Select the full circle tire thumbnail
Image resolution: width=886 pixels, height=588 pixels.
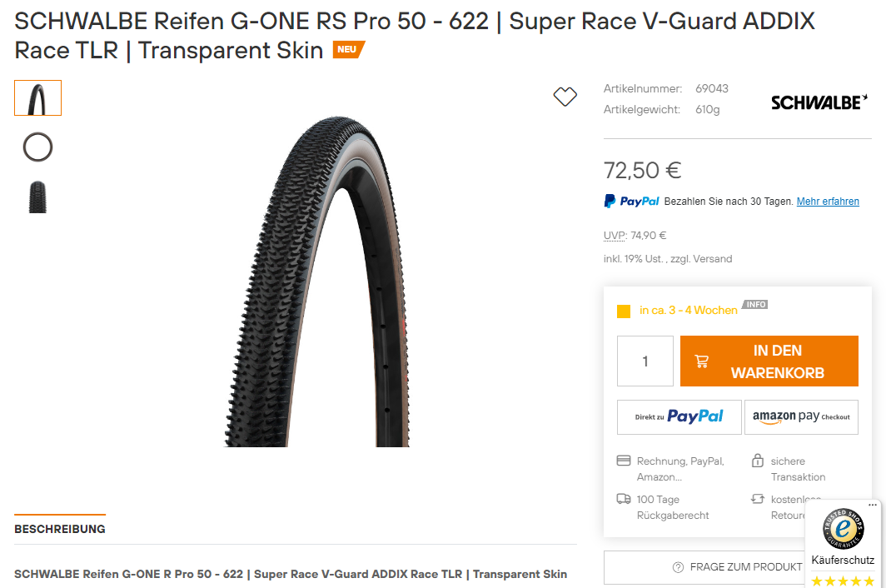[37, 147]
